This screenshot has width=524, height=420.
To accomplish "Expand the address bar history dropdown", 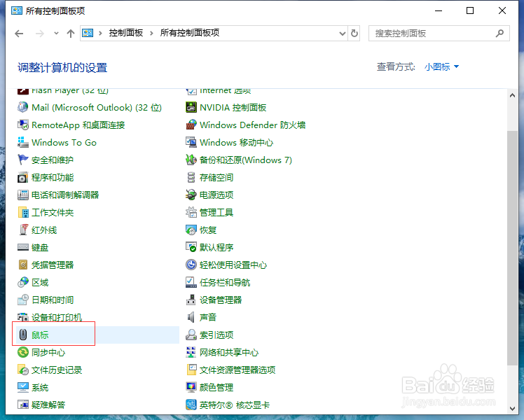I will coord(342,34).
